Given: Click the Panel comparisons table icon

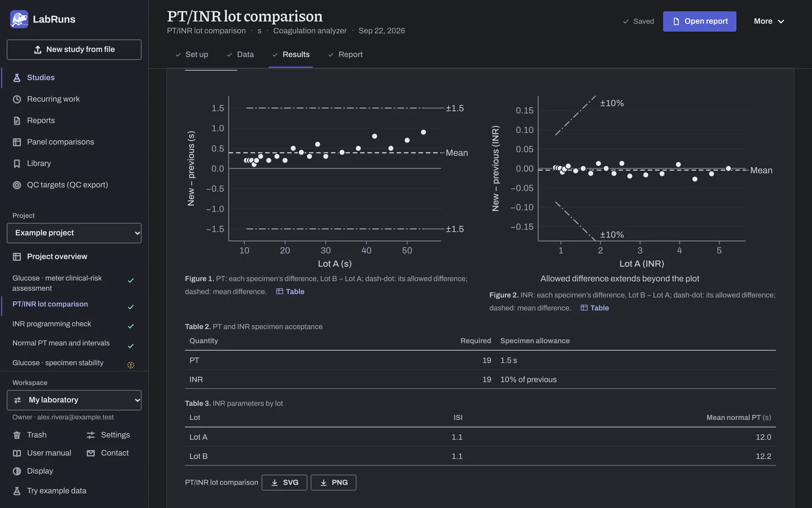Looking at the screenshot, I should pos(17,142).
